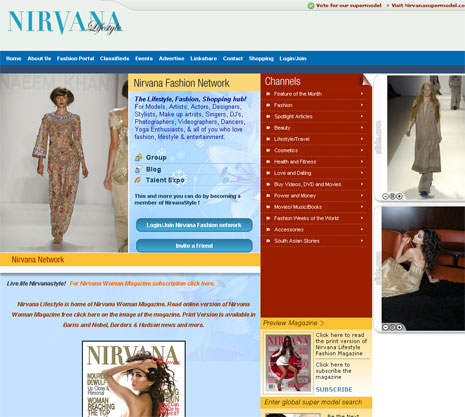
Task: Pause the bottom sofa photo slideshow
Action: coord(392,327)
